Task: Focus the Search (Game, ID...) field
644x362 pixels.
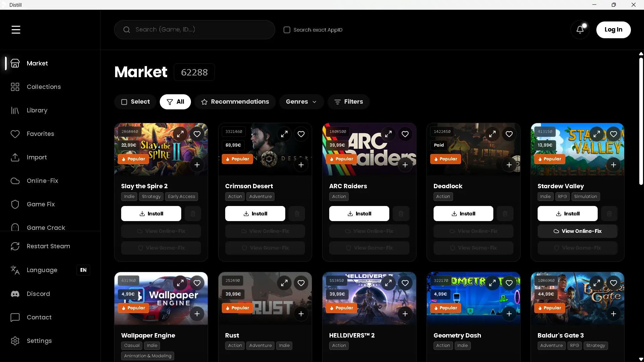Action: pos(195,30)
